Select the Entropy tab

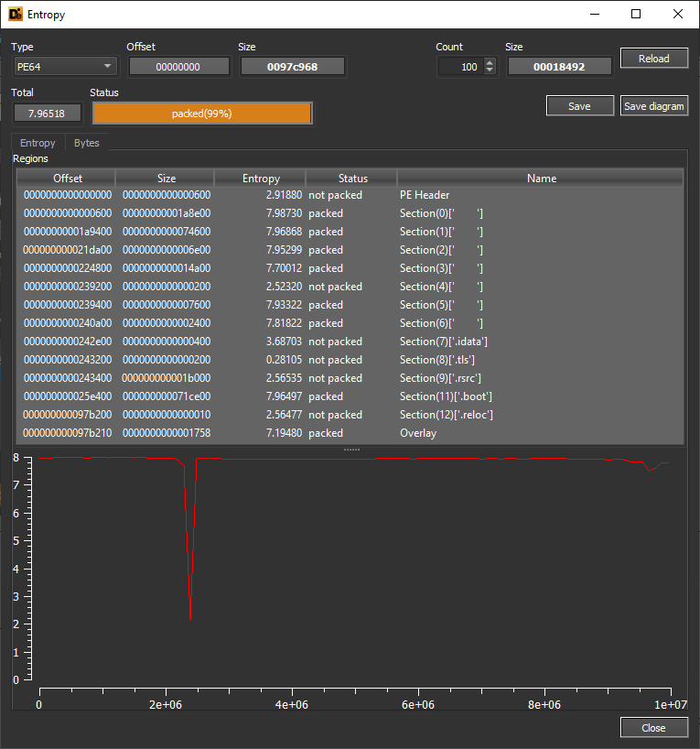pos(38,143)
